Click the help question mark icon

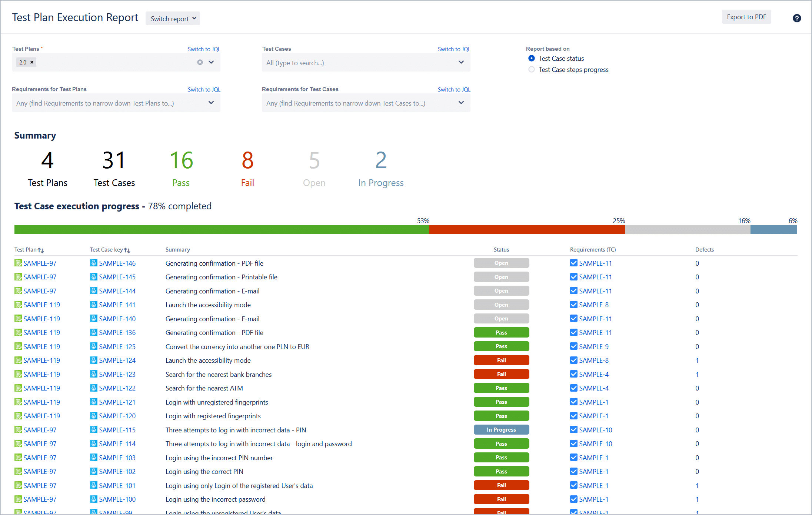pos(796,17)
